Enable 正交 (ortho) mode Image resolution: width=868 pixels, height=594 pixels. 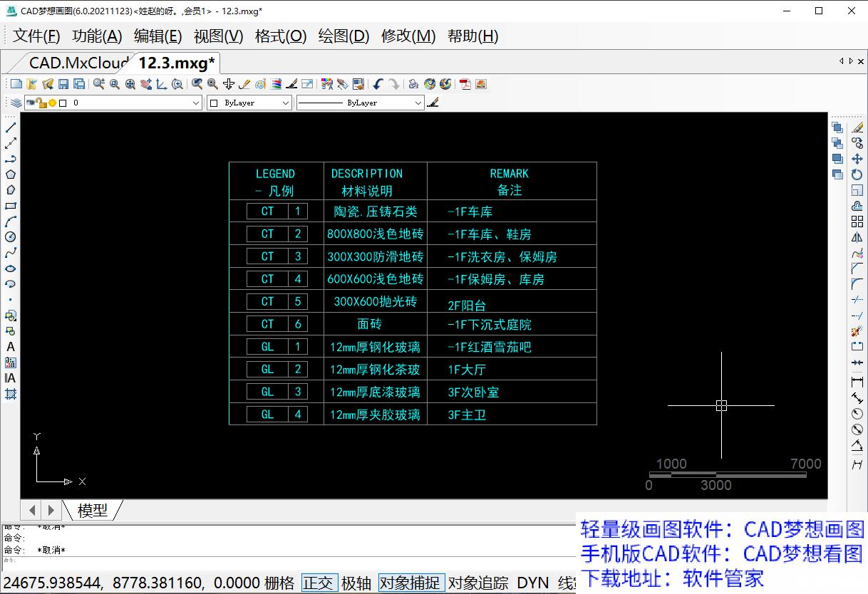click(x=319, y=583)
